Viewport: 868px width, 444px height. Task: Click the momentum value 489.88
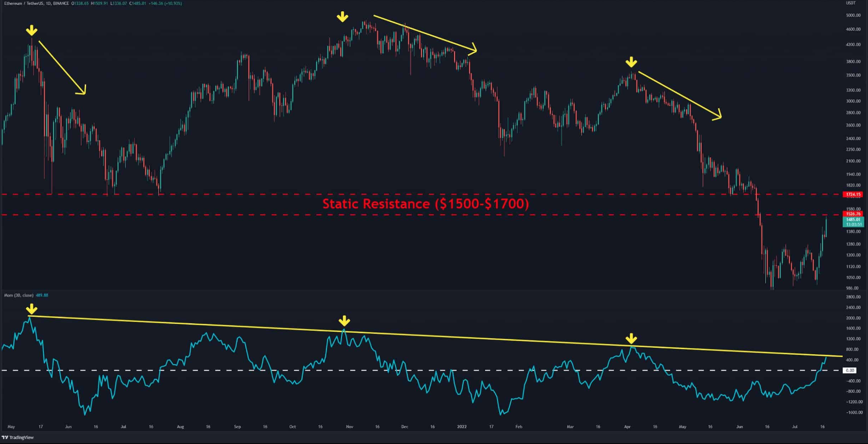[42, 295]
